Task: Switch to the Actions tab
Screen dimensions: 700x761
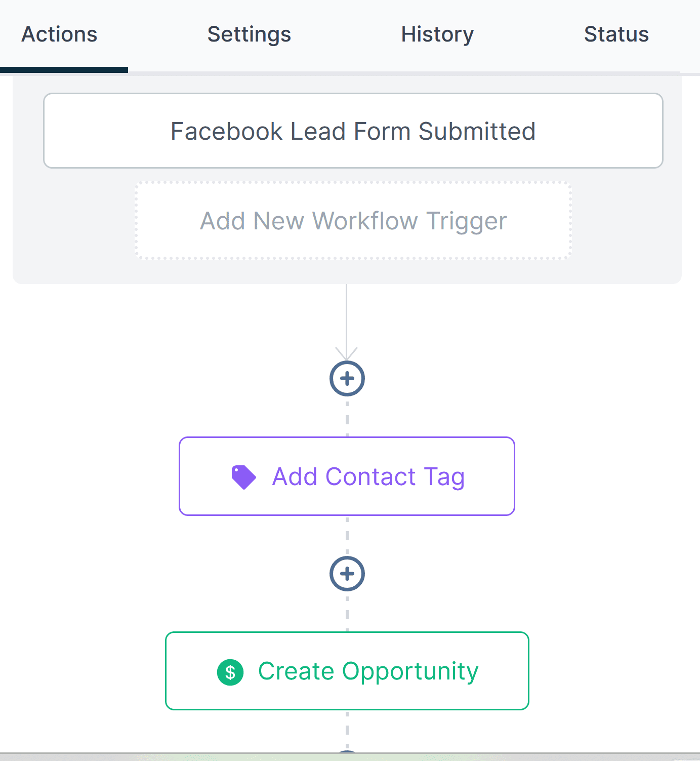Action: 59,34
